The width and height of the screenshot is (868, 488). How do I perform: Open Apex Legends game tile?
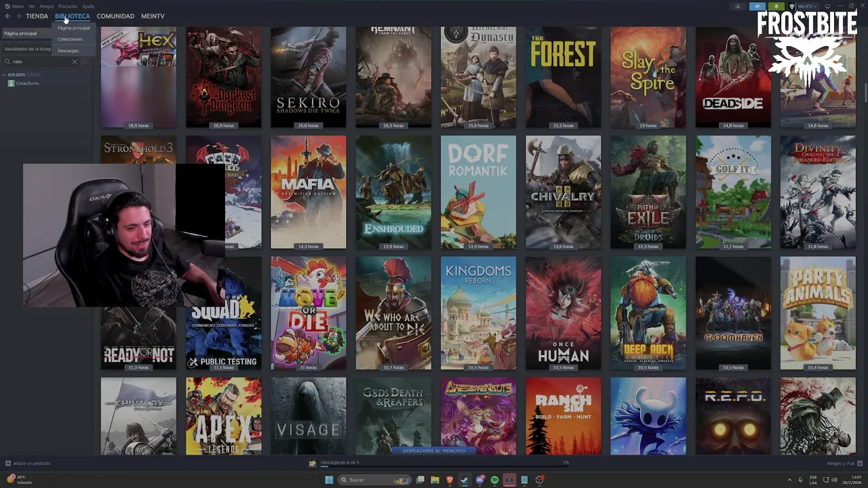(x=224, y=416)
